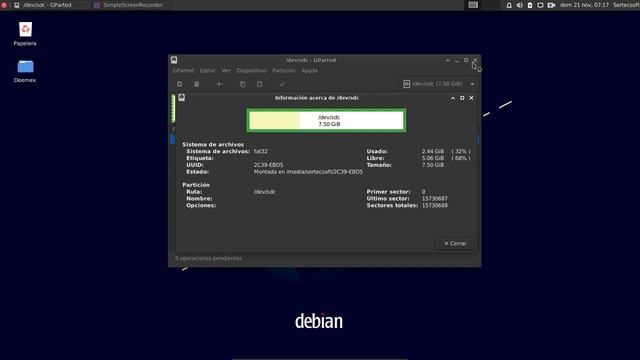Screen dimensions: 640x360
Task: Click the battery icon in the top panel
Action: [530, 5]
